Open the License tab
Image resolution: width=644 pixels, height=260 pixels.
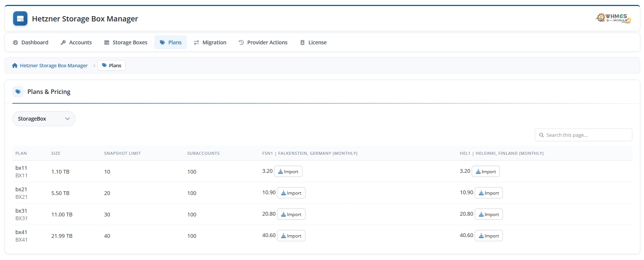(x=313, y=42)
